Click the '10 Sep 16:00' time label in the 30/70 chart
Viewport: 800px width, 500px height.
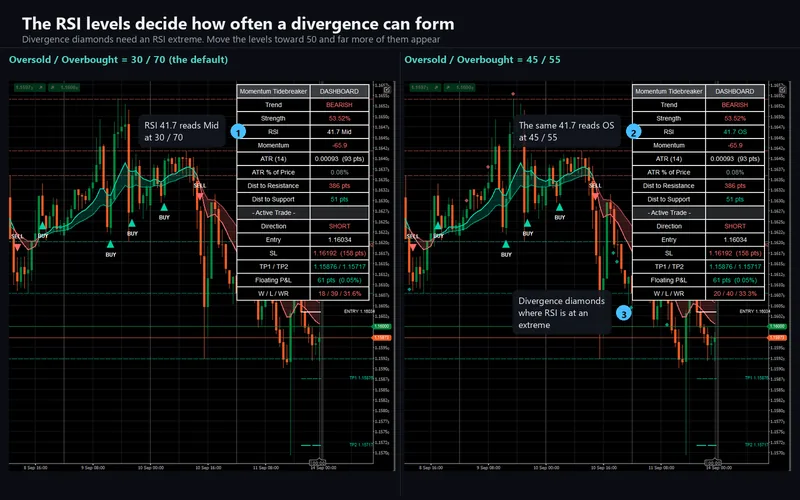(x=208, y=467)
